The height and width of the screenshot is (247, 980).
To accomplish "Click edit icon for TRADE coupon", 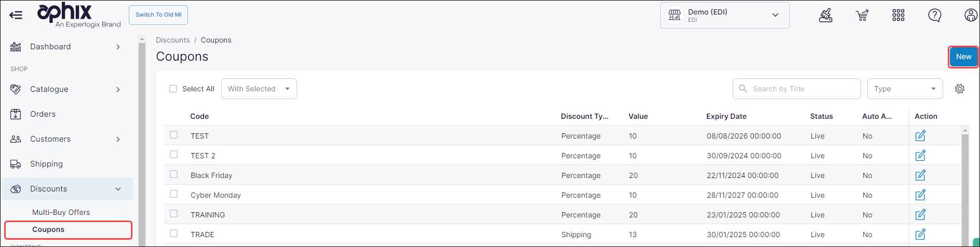I will (x=920, y=235).
